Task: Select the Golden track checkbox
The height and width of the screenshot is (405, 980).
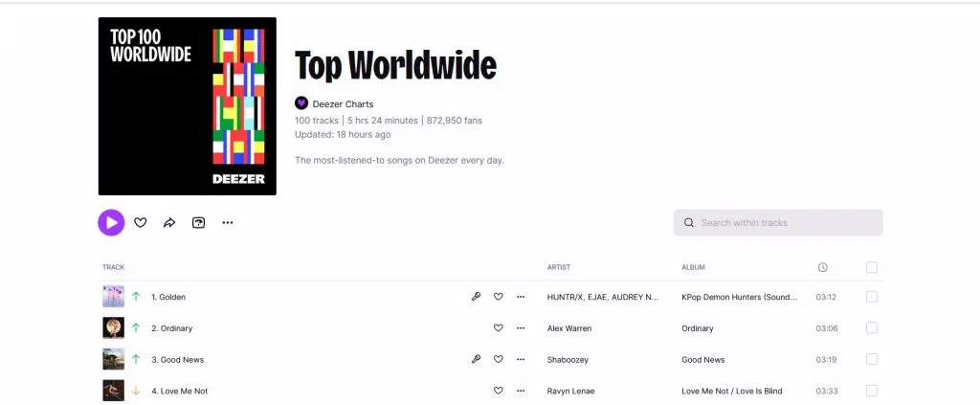Action: tap(872, 297)
